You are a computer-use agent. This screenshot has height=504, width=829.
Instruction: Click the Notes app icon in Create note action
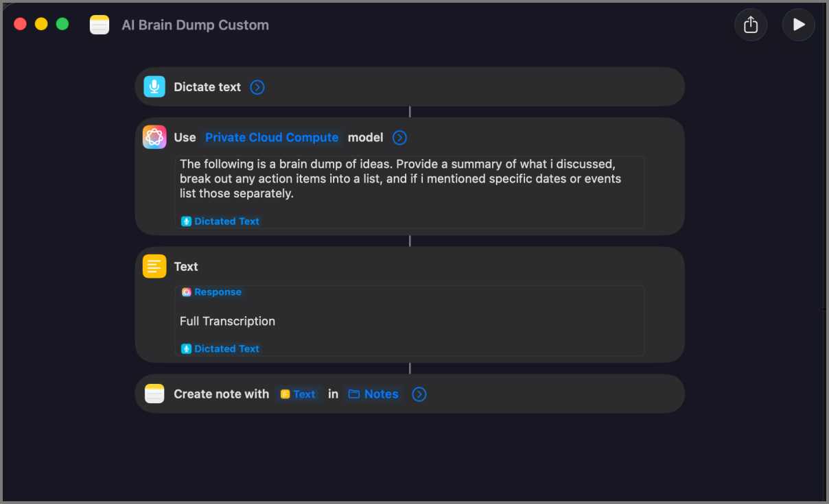click(154, 394)
